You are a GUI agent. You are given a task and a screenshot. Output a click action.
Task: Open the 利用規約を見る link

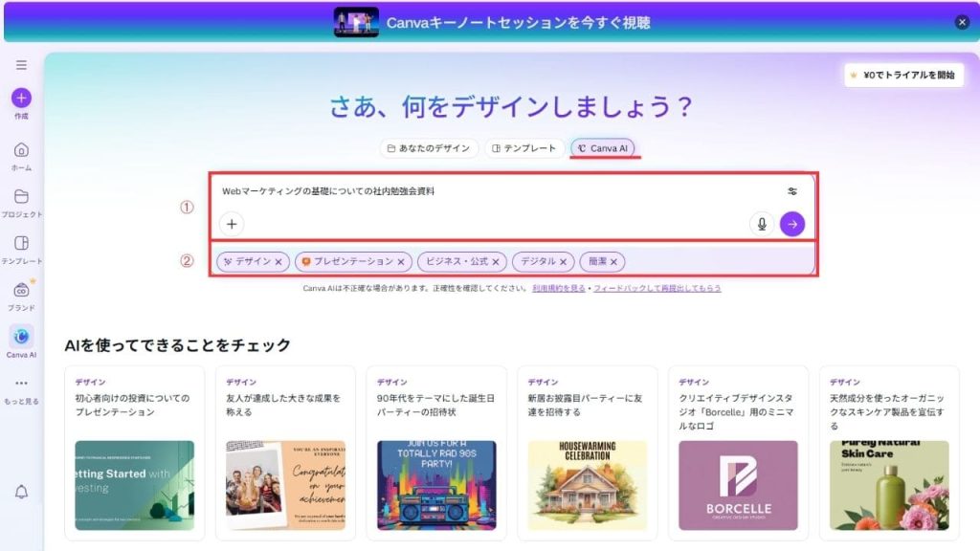[x=560, y=288]
